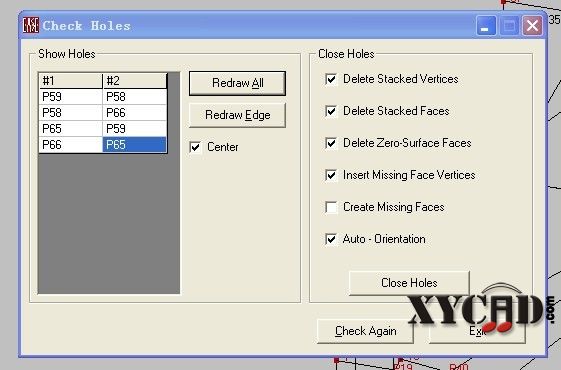Minimize the Check Holes dialog
This screenshot has width=561, height=370.
(486, 25)
